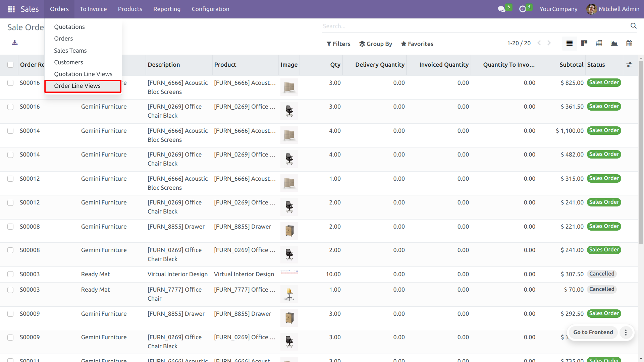Open the conversations chat icon
The width and height of the screenshot is (644, 362).
[x=501, y=9]
